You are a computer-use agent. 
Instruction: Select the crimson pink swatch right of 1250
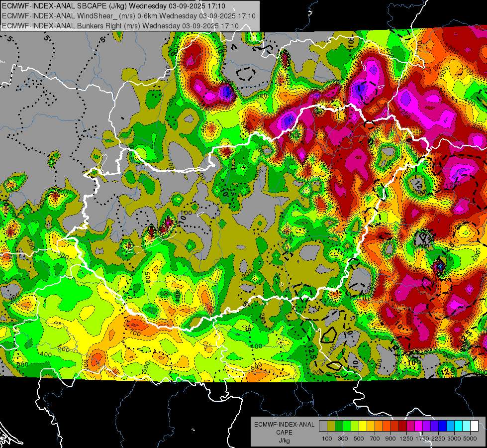coord(410,426)
